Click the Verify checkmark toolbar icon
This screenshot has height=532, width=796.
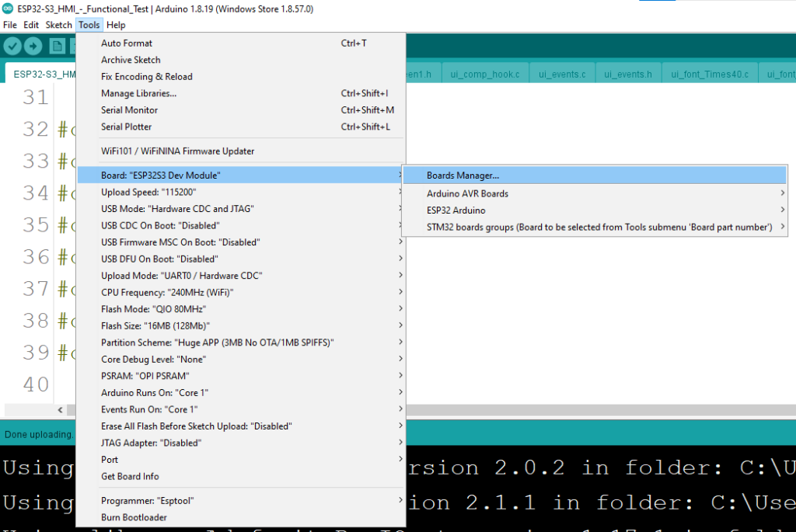12,46
